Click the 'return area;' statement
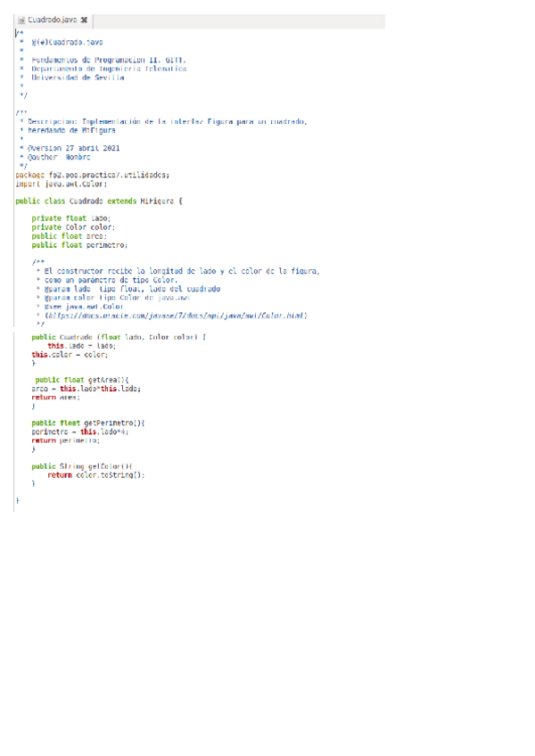Image resolution: width=535 pixels, height=756 pixels. click(55, 398)
